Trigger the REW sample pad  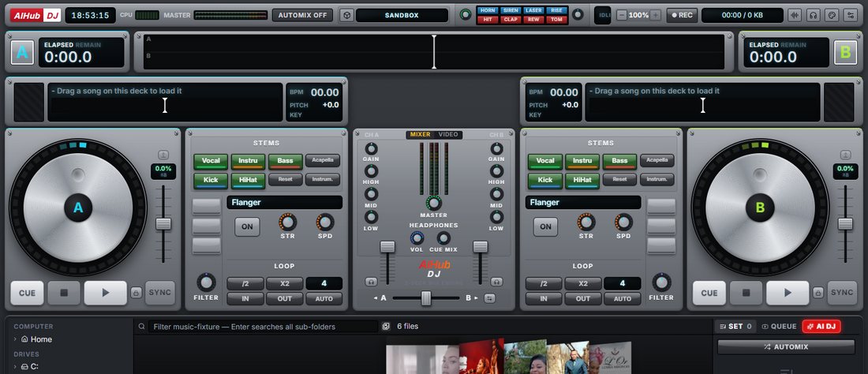tap(533, 20)
